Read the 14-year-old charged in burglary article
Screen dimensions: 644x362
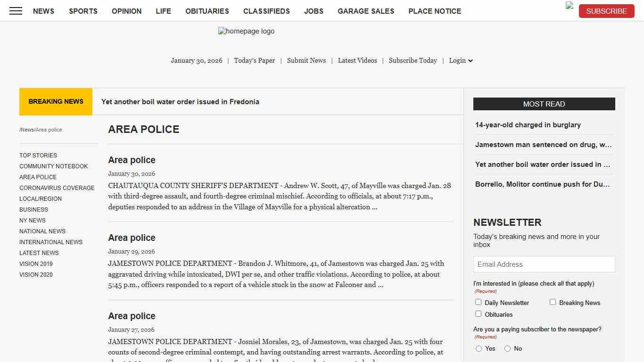coord(528,124)
